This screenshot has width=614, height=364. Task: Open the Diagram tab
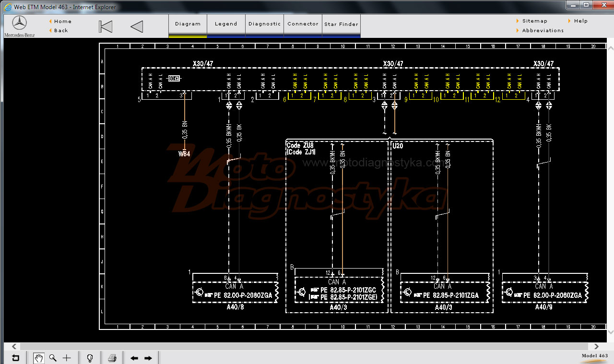click(188, 24)
